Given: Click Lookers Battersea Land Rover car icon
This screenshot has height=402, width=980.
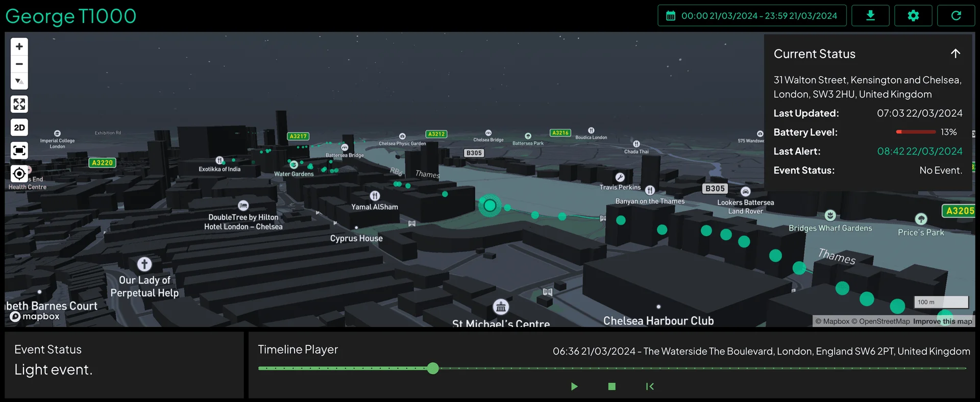Looking at the screenshot, I should pos(746,192).
